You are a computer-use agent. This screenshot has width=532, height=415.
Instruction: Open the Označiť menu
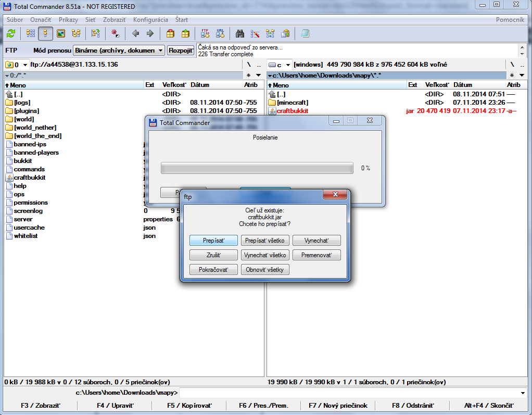(x=41, y=20)
